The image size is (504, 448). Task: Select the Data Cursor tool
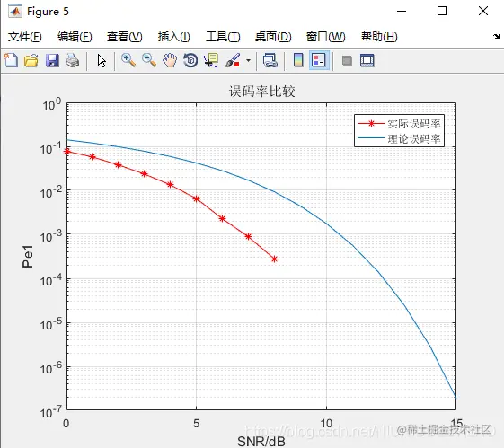tap(211, 60)
